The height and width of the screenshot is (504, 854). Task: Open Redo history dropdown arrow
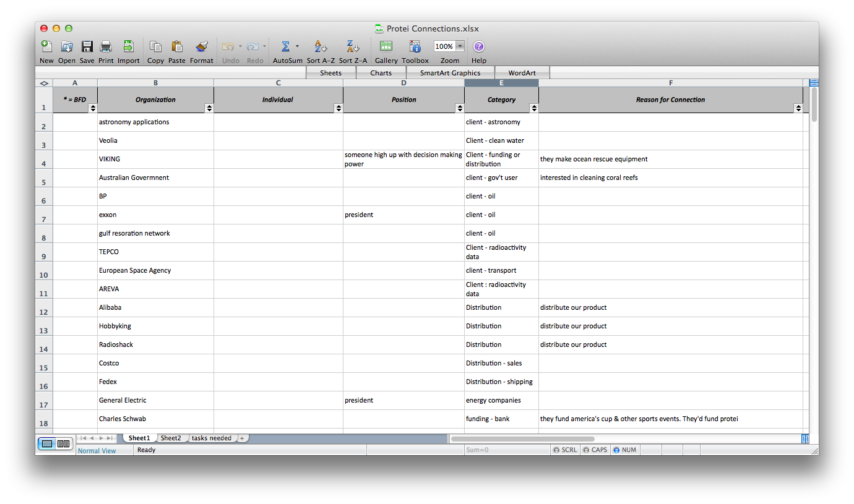265,46
